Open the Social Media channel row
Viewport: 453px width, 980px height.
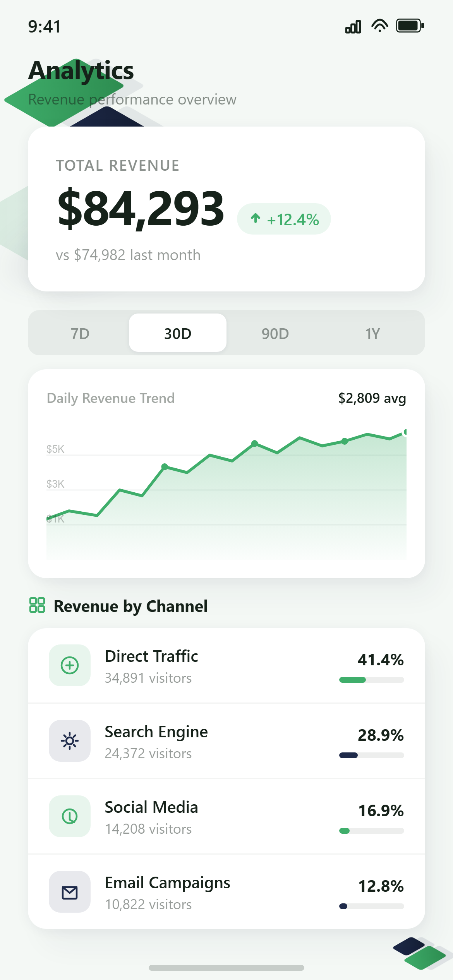226,816
